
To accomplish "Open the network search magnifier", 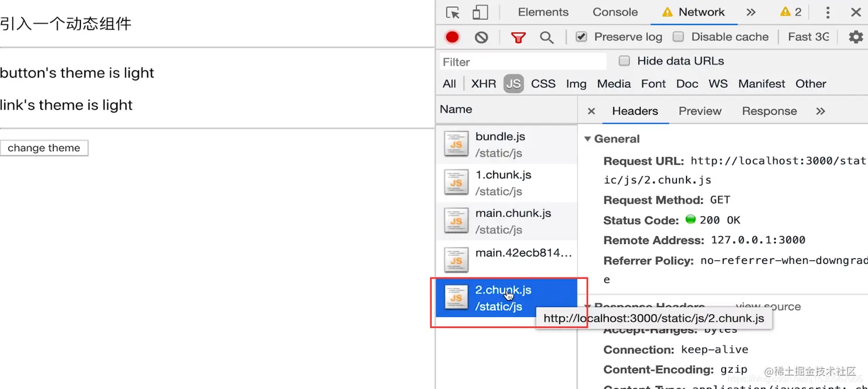I will (x=547, y=37).
